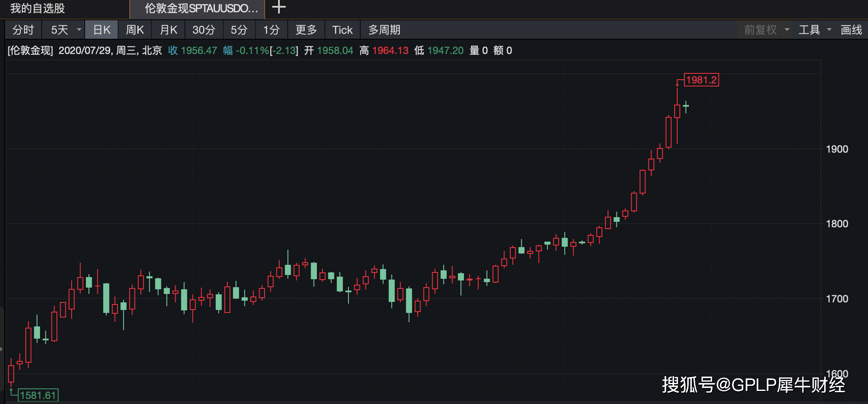
Task: Choose the 30分 interval
Action: coord(204,30)
